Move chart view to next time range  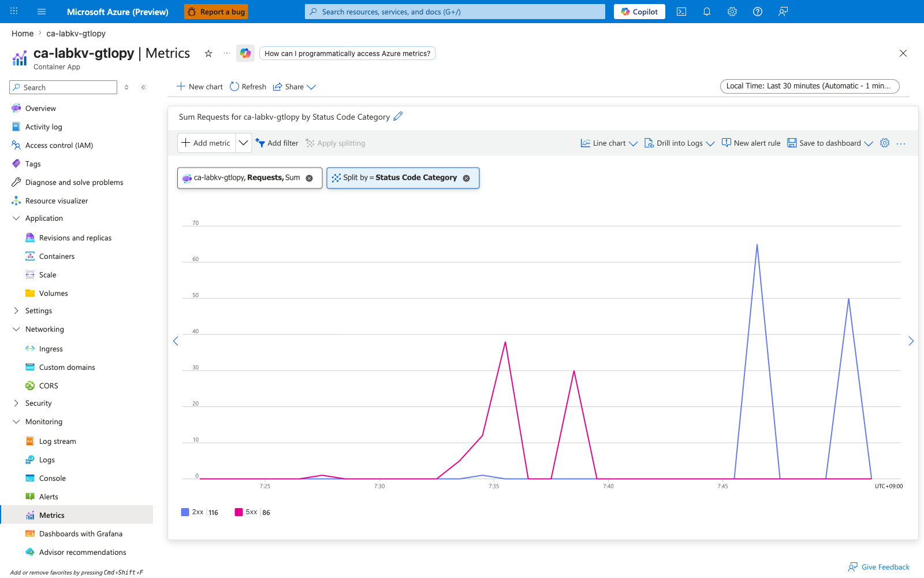point(911,341)
